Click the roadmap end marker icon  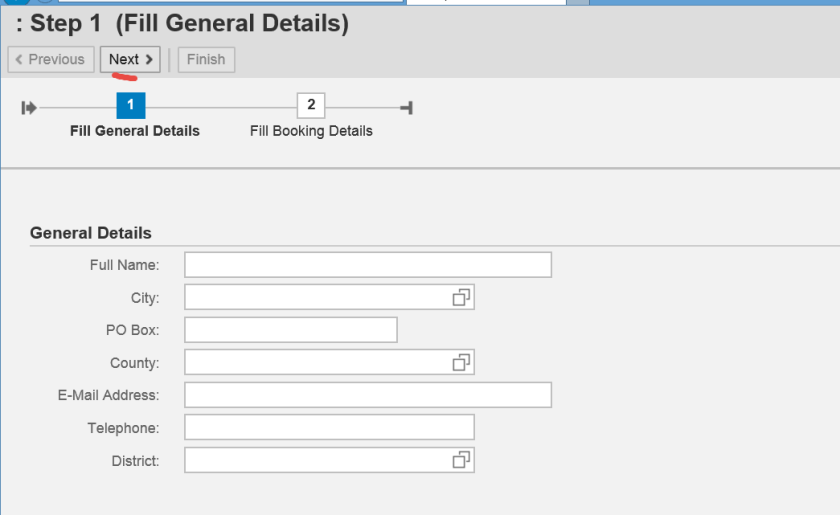(x=406, y=108)
